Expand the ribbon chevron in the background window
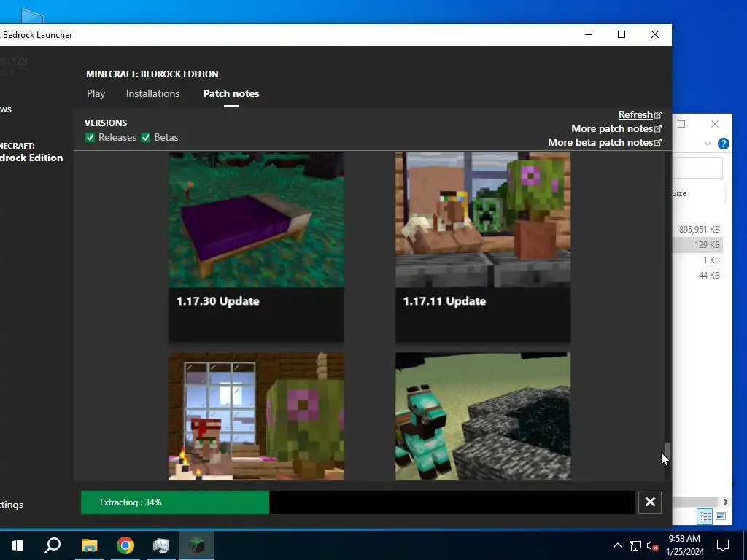 click(708, 144)
